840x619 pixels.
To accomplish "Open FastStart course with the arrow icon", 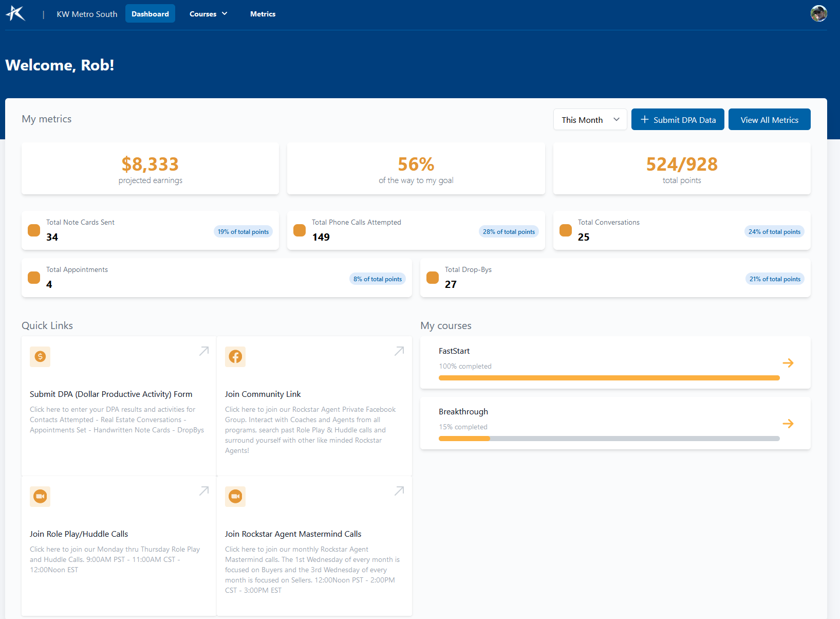I will point(788,363).
